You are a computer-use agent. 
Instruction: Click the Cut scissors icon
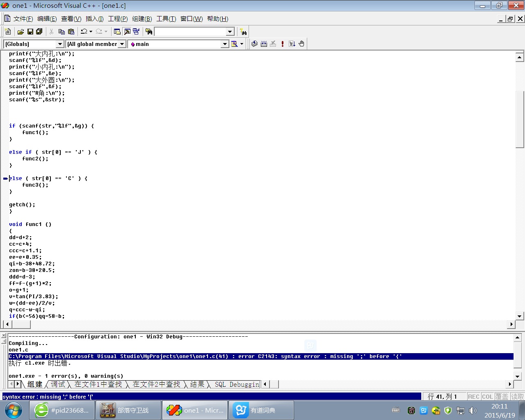(x=52, y=32)
